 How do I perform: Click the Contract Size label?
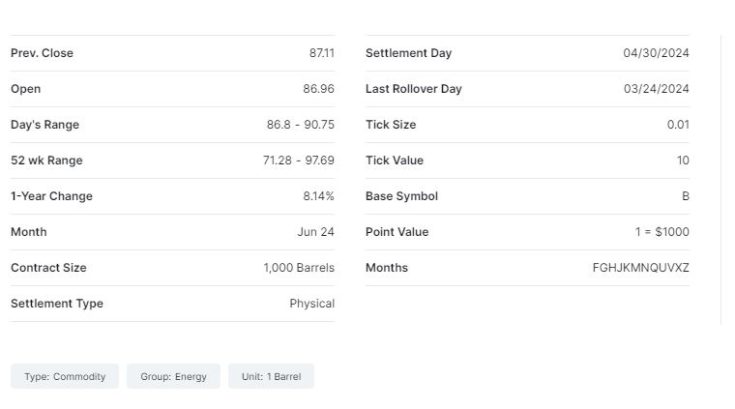[x=49, y=268]
